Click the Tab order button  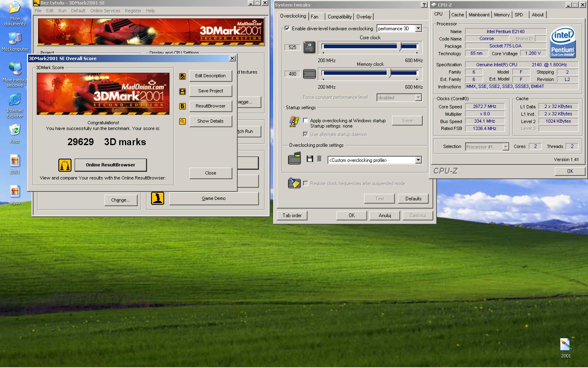tap(292, 215)
